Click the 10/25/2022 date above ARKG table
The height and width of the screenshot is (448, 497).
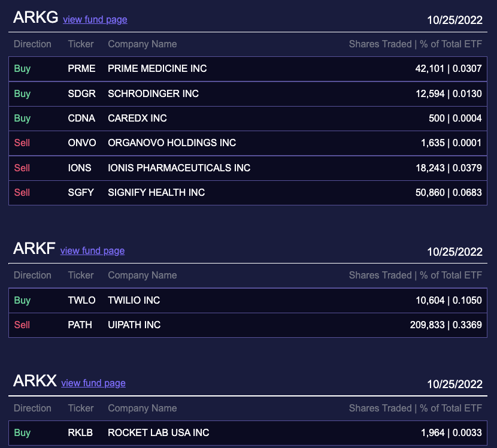coord(456,20)
